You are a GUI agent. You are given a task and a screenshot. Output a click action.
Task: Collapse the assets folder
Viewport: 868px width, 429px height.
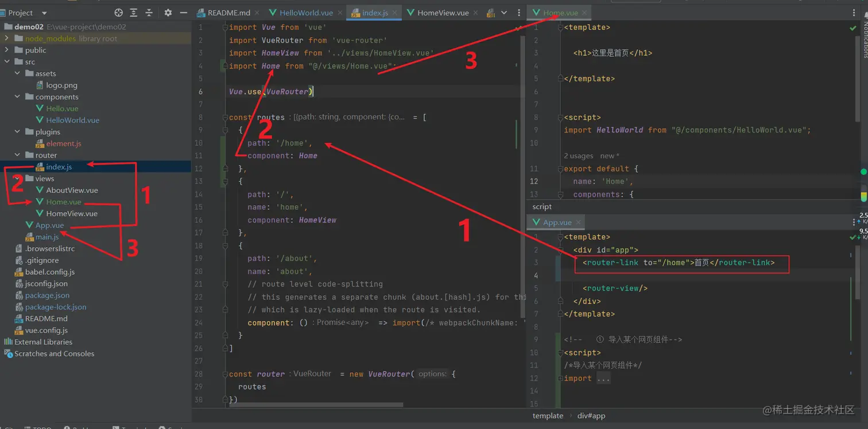pyautogui.click(x=17, y=73)
